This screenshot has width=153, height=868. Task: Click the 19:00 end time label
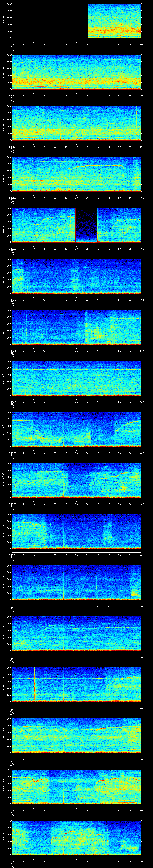coord(141,504)
